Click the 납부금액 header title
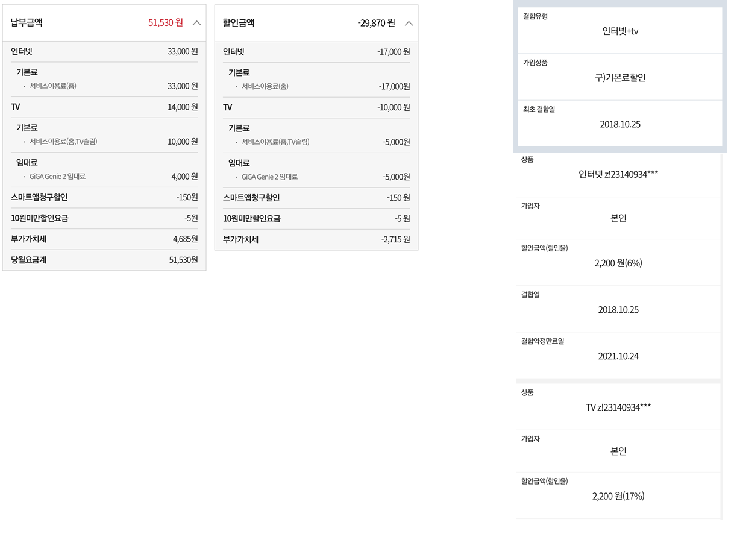The width and height of the screenshot is (737, 560). click(x=27, y=23)
